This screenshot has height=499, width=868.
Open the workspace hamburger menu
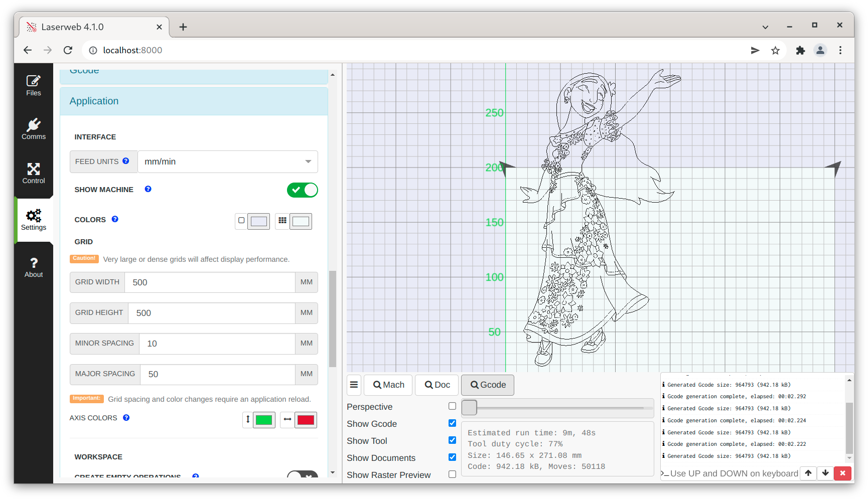tap(354, 385)
